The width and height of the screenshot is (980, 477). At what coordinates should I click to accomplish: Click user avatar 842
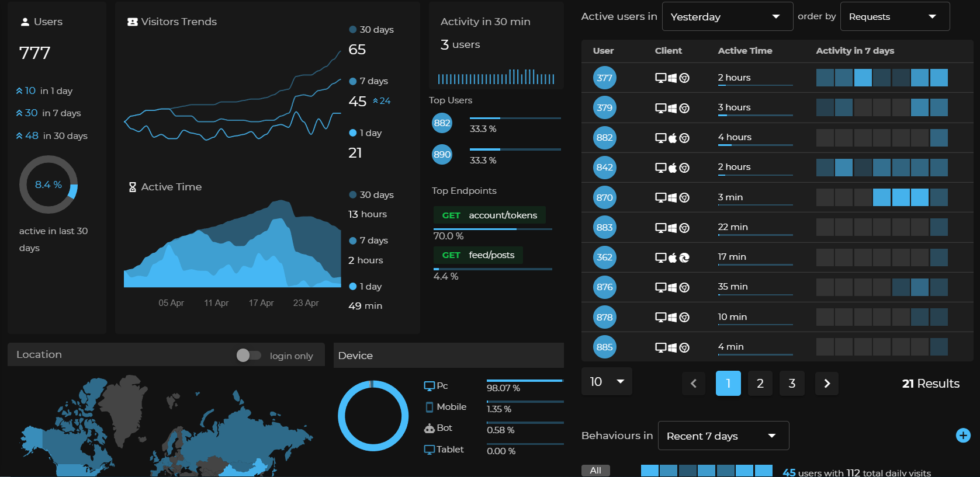click(x=605, y=168)
